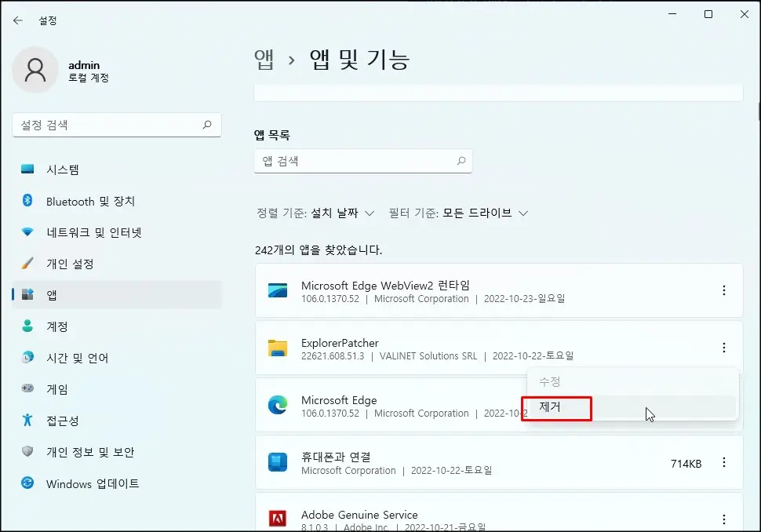
Task: Open options menu for Microsoft Edge WebView2 런타임
Action: [723, 290]
